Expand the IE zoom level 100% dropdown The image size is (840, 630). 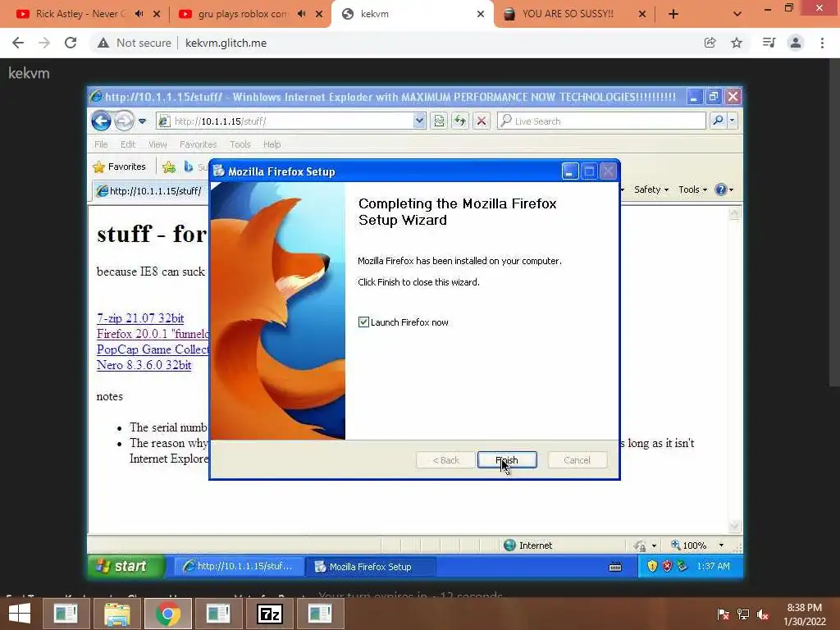click(x=722, y=546)
